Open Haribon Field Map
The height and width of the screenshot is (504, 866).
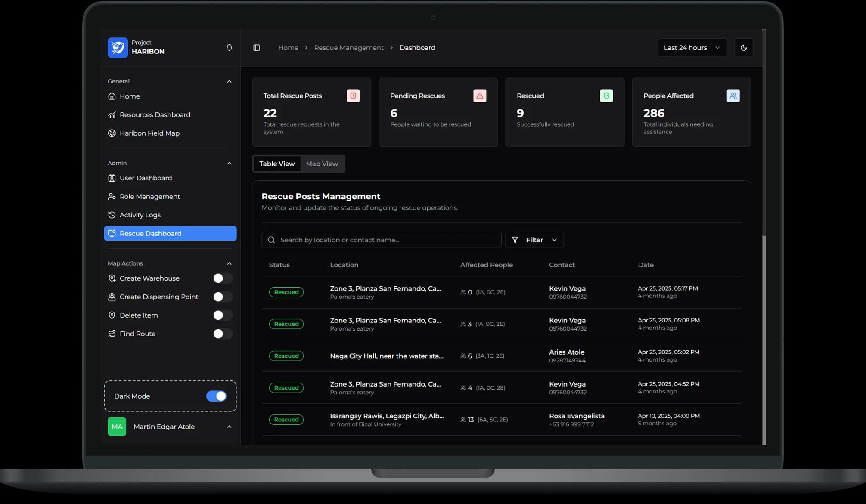pyautogui.click(x=149, y=133)
